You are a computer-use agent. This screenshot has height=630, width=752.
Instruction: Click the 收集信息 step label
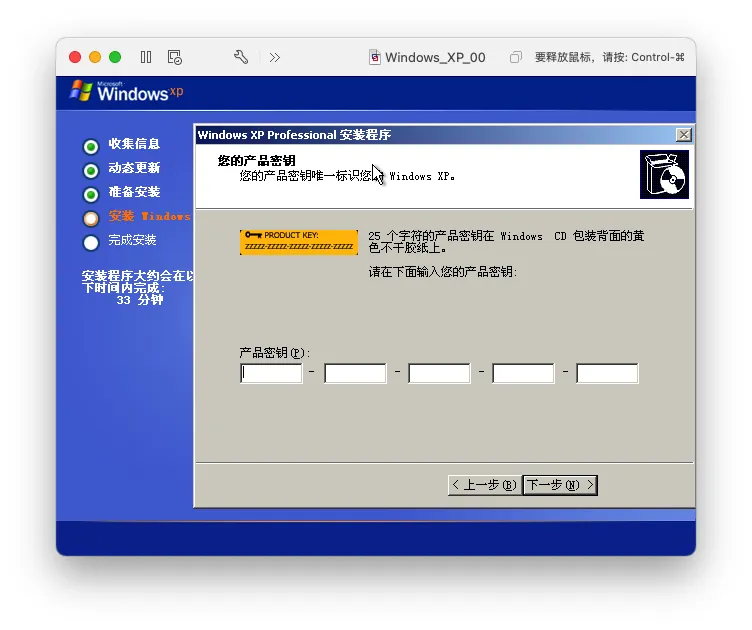click(x=134, y=144)
